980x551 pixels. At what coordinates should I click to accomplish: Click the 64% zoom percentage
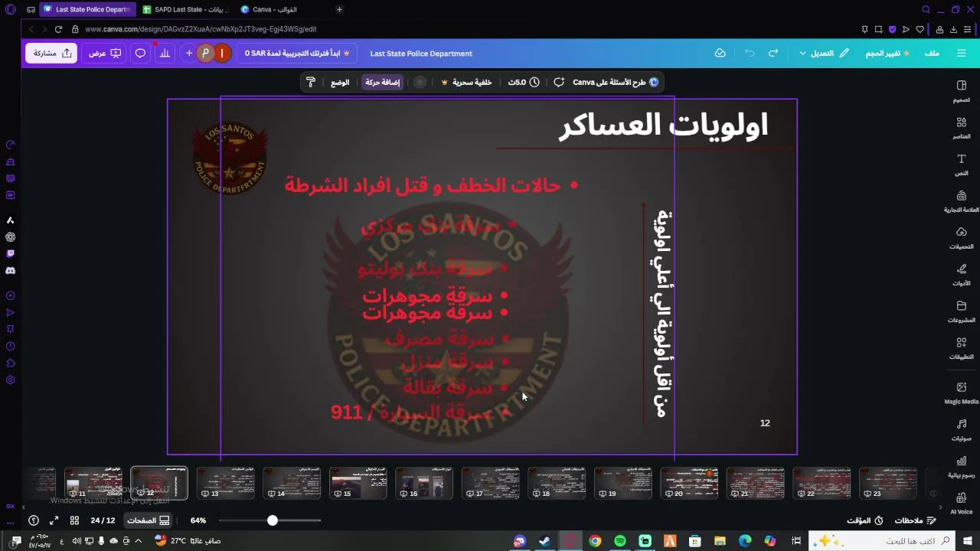(x=198, y=520)
